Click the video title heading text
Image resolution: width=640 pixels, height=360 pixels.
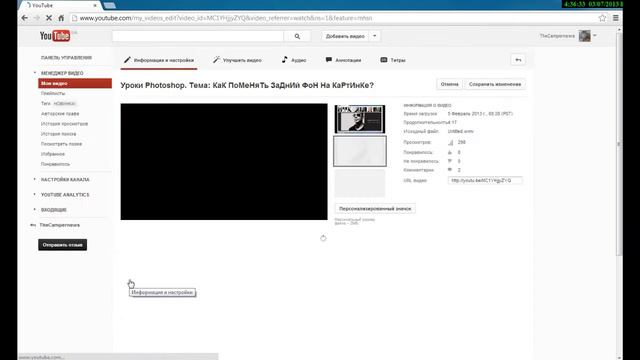pyautogui.click(x=247, y=85)
